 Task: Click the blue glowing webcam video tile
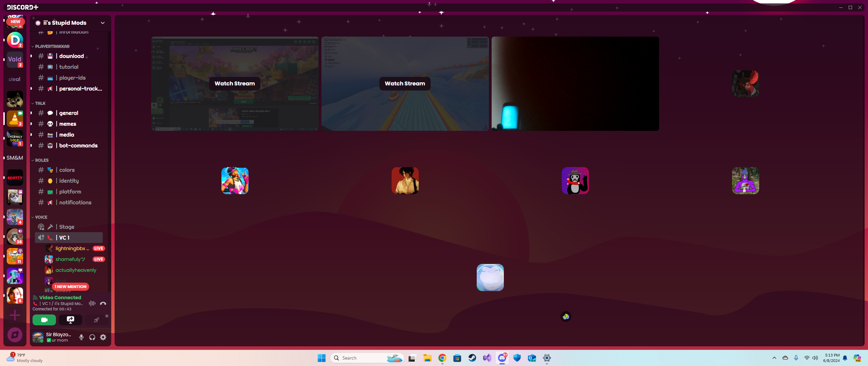pyautogui.click(x=575, y=83)
